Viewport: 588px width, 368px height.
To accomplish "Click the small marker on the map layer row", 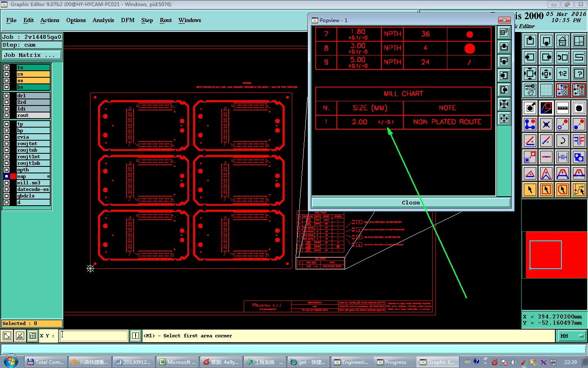I will pos(48,177).
